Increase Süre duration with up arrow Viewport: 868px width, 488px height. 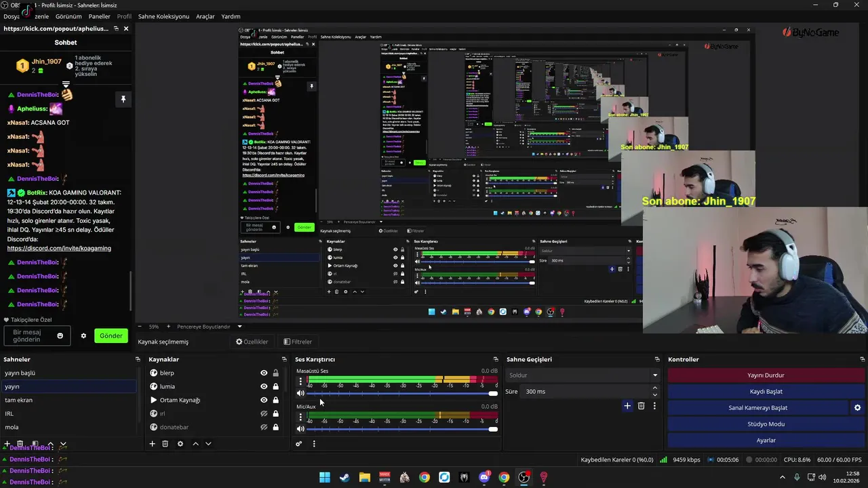(x=654, y=388)
